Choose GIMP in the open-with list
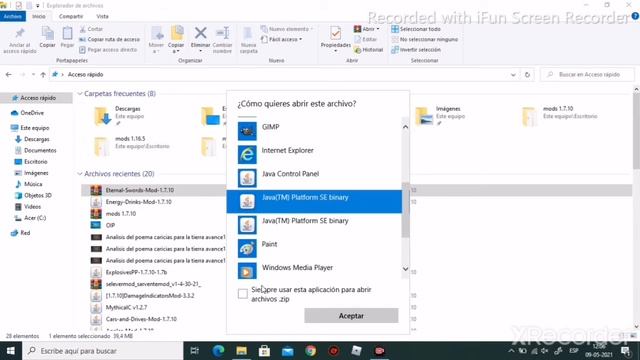Image resolution: width=640 pixels, height=360 pixels. point(314,131)
